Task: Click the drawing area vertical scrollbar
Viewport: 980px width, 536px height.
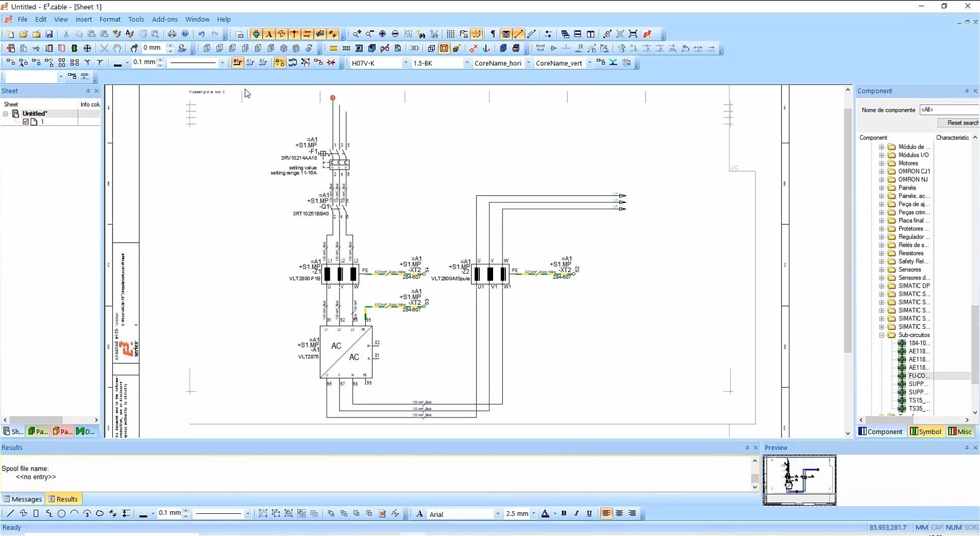Action: [x=848, y=230]
